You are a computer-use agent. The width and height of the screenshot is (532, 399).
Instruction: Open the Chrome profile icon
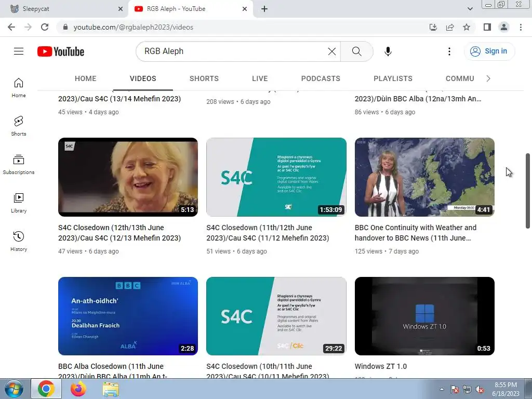tap(504, 27)
